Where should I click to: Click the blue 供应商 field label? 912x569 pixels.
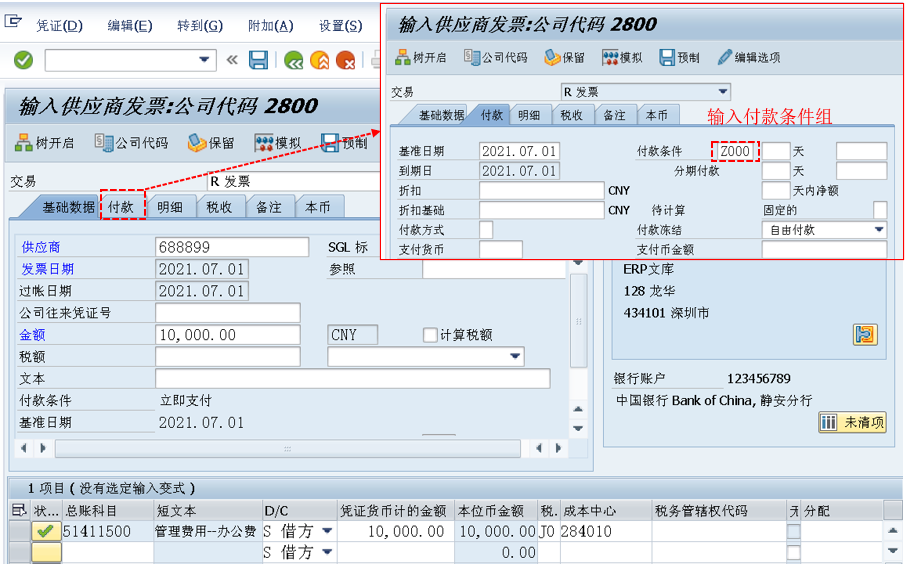click(x=41, y=247)
